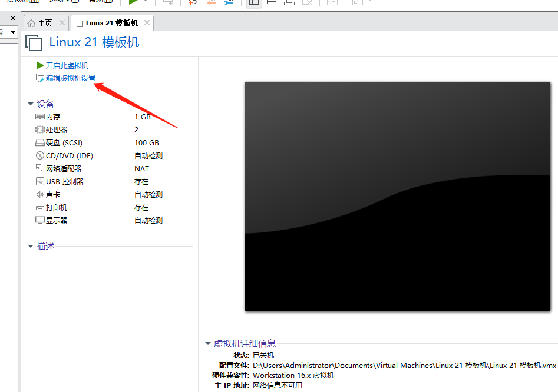558x392 pixels.
Task: Click the Workstation 16.x 虚拟机 compatibility value
Action: click(x=293, y=376)
